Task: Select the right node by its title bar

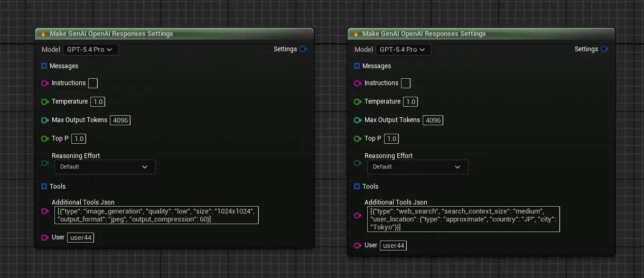Action: 481,34
